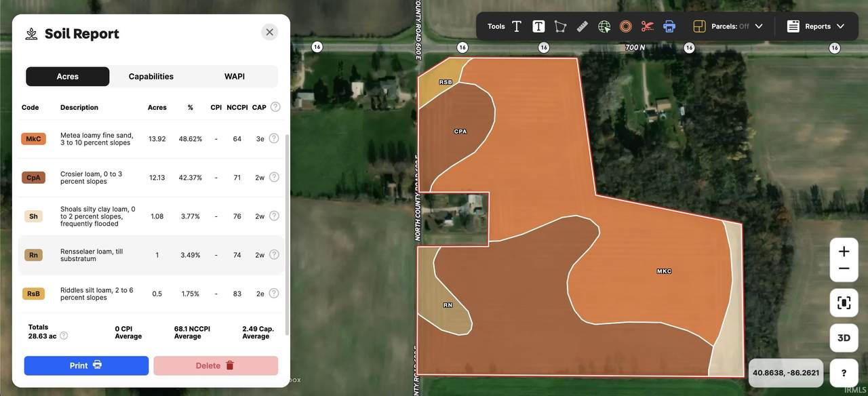Choose the polygon draw tool
868x396 pixels.
click(560, 26)
